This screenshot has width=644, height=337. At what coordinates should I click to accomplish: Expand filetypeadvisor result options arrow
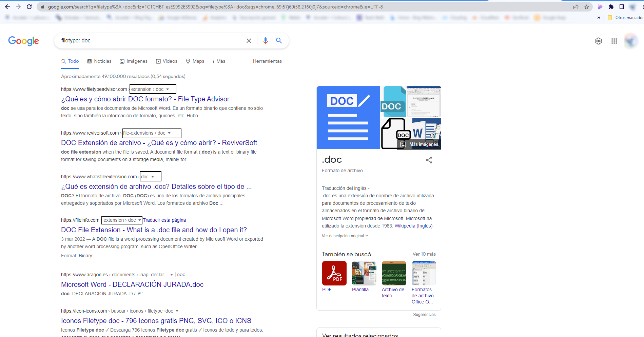168,90
